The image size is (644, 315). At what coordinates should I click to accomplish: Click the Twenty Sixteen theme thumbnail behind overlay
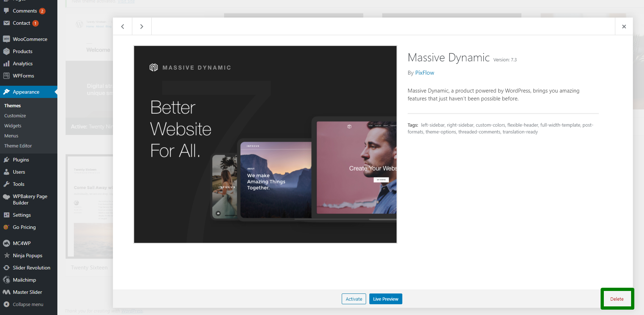point(89,206)
